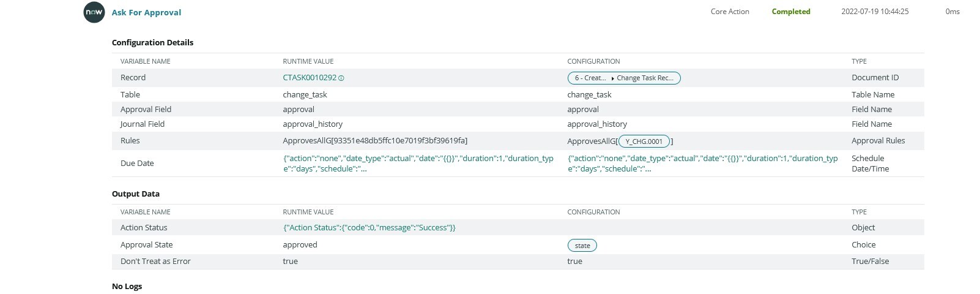The image size is (980, 294).
Task: Click the 'state' data pill
Action: (x=582, y=246)
